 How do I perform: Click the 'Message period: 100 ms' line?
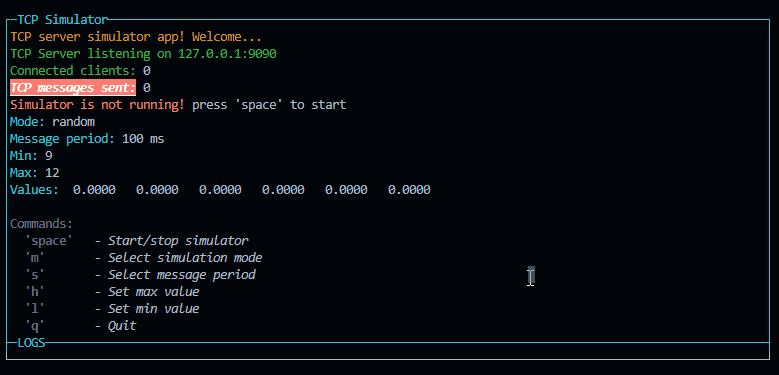pyautogui.click(x=87, y=139)
